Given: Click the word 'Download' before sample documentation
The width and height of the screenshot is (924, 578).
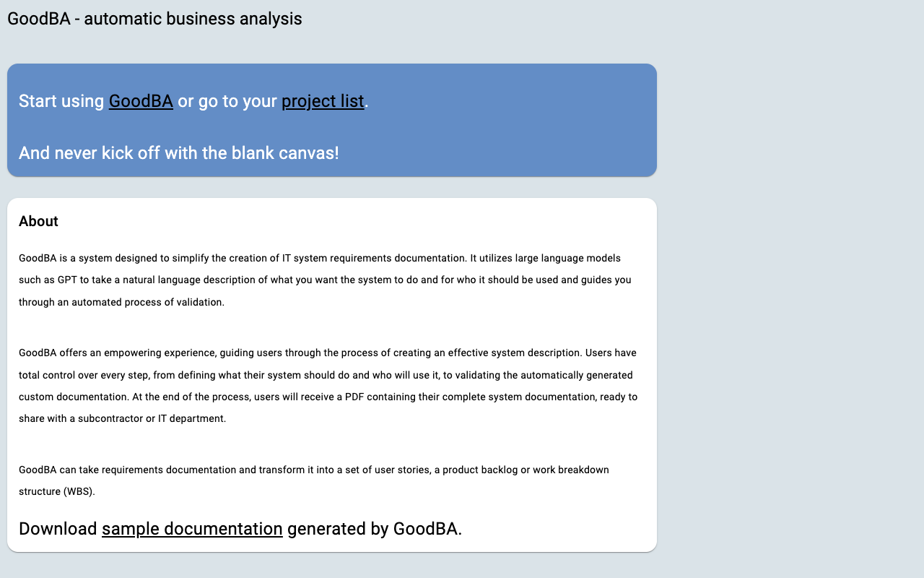Looking at the screenshot, I should (x=58, y=529).
